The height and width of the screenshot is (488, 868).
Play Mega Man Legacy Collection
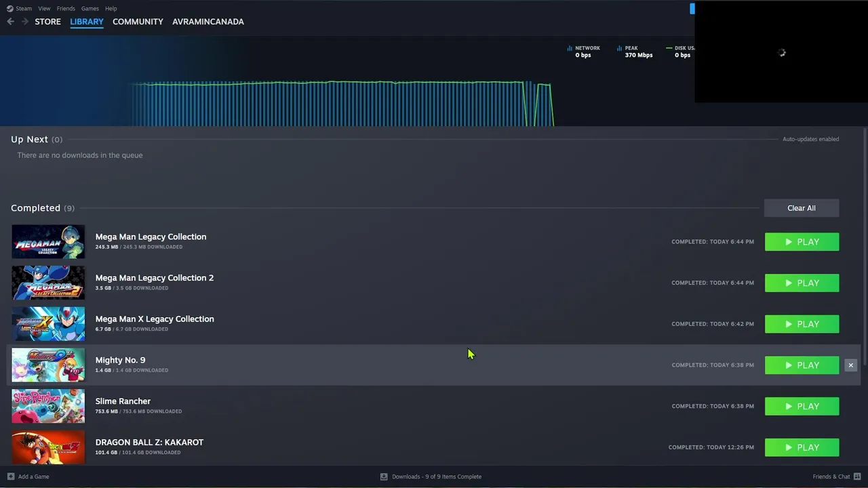pos(802,242)
